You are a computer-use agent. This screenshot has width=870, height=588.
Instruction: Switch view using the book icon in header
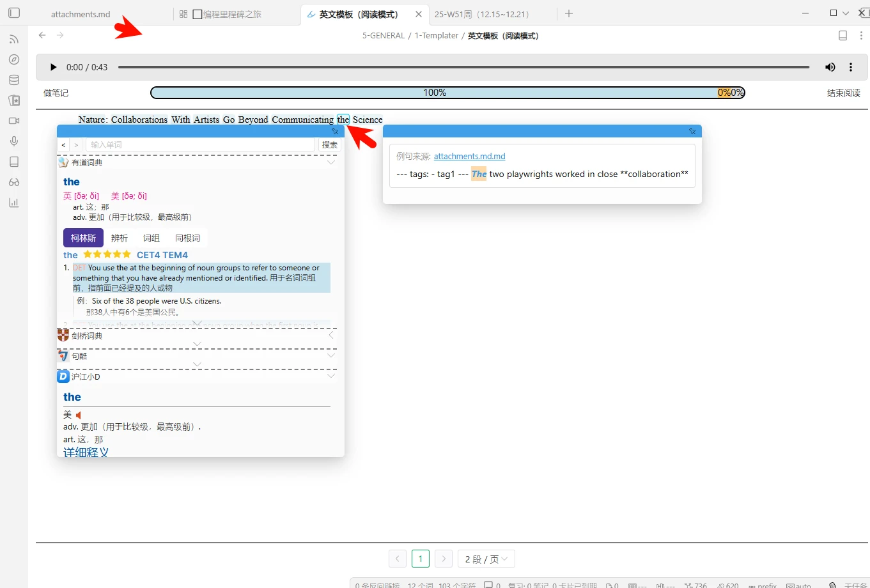tap(843, 36)
